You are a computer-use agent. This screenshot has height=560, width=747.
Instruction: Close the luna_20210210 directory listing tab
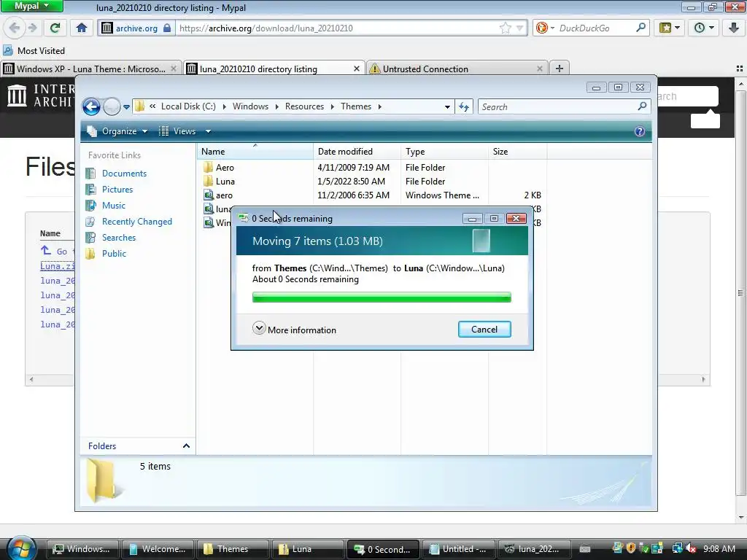click(x=356, y=69)
